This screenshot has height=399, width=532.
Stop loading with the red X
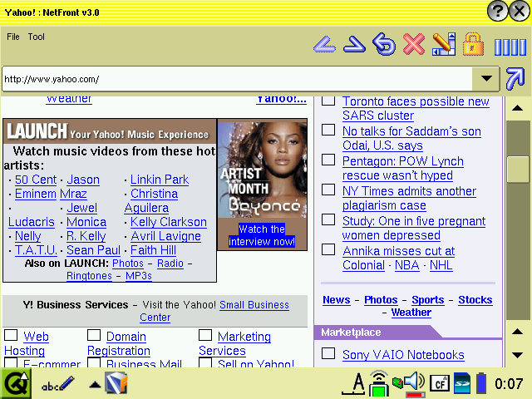pyautogui.click(x=413, y=44)
